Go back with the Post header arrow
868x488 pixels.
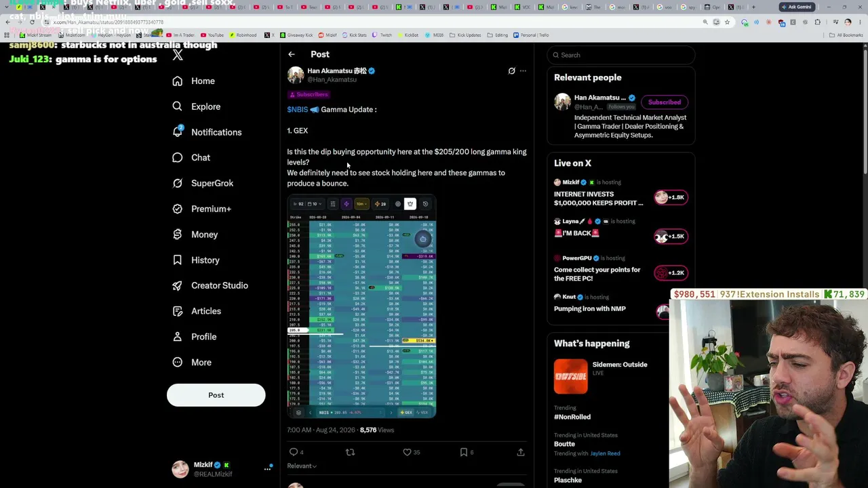(x=292, y=54)
